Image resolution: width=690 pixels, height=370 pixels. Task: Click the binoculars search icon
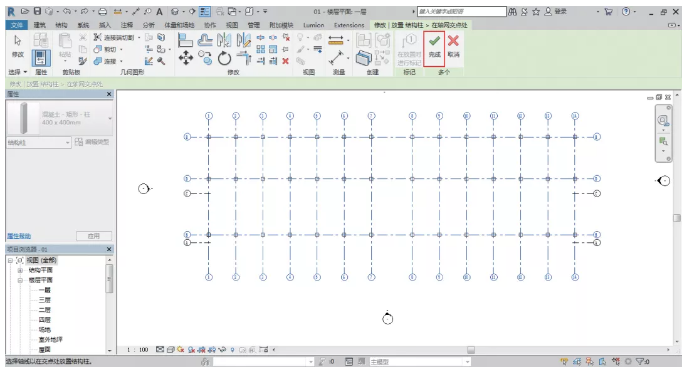512,12
